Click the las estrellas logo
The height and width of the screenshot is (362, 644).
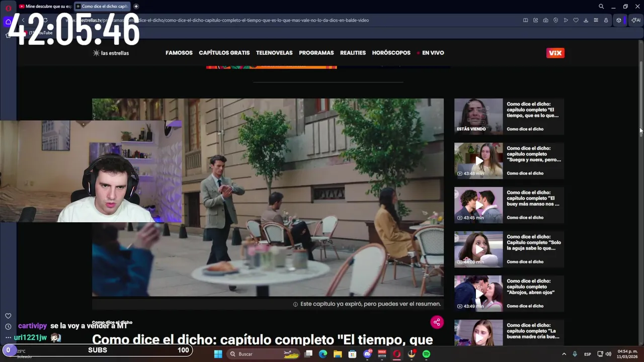[111, 53]
